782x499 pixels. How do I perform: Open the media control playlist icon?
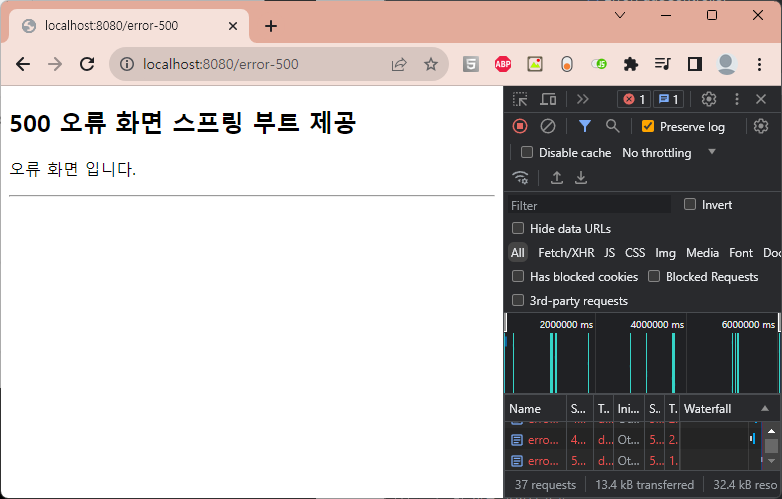pyautogui.click(x=663, y=64)
